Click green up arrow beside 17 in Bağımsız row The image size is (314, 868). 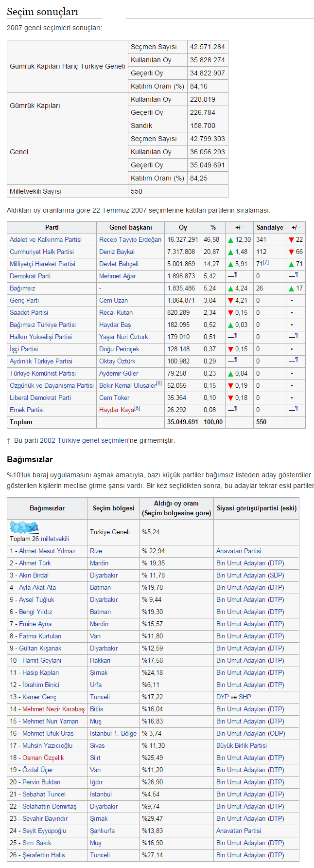pos(291,289)
